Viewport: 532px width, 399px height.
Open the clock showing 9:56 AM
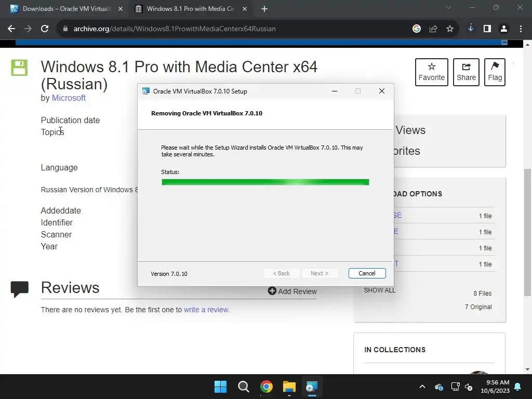point(495,387)
